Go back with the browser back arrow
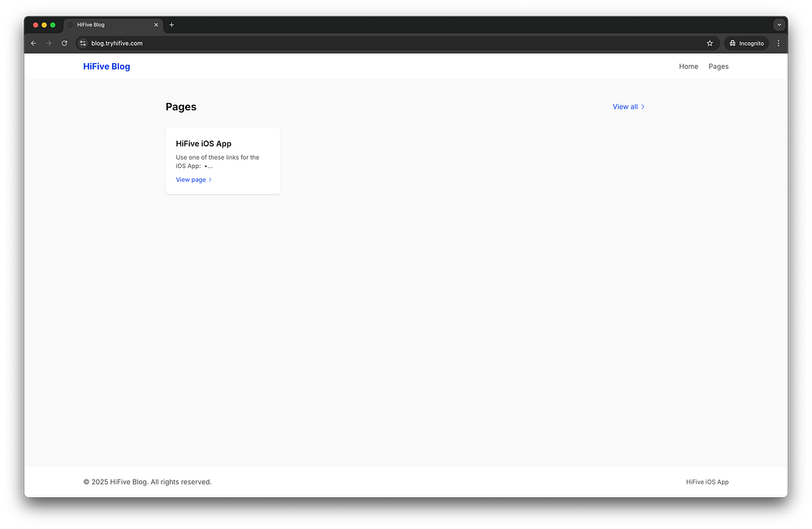 (x=33, y=44)
